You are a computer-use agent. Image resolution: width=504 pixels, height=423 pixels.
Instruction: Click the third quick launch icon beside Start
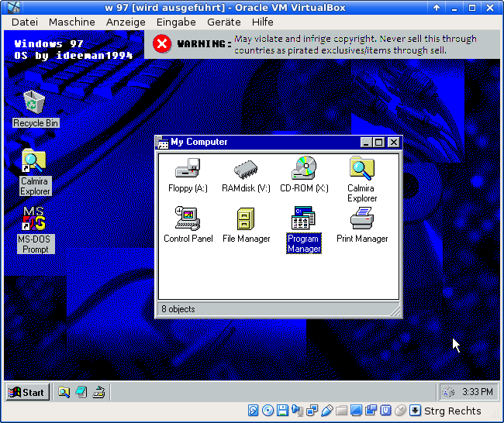pyautogui.click(x=98, y=392)
